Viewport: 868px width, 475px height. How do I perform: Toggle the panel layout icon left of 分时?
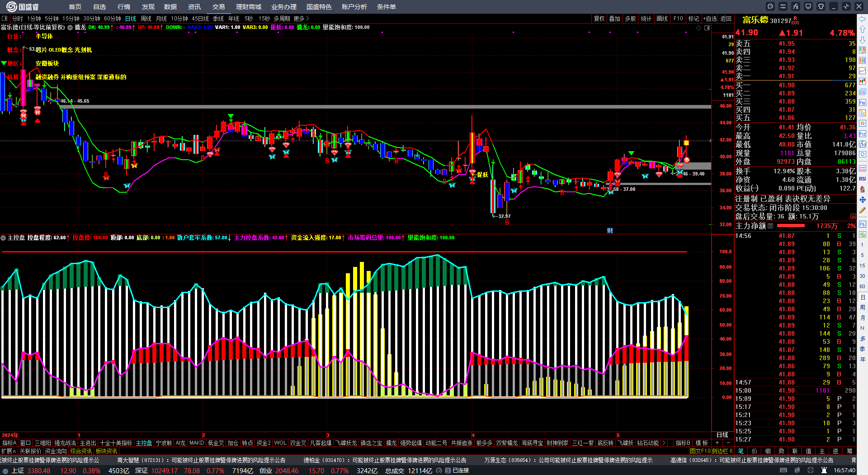5,19
